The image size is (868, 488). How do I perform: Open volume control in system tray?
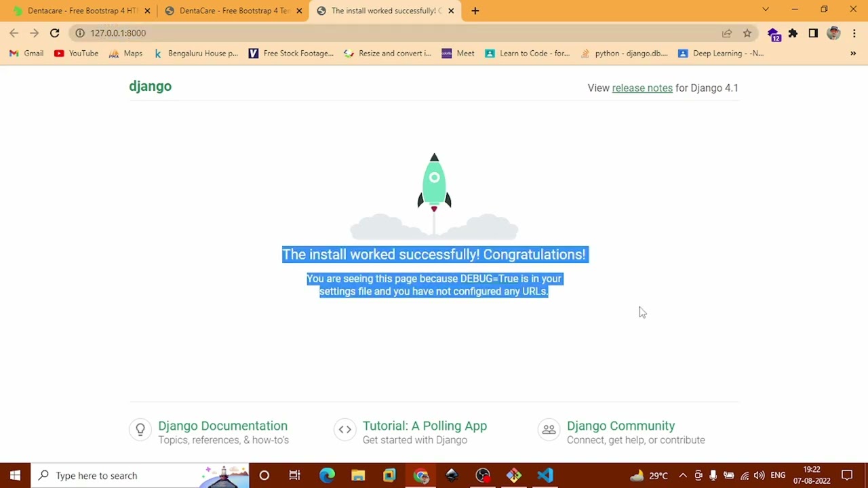tap(759, 476)
